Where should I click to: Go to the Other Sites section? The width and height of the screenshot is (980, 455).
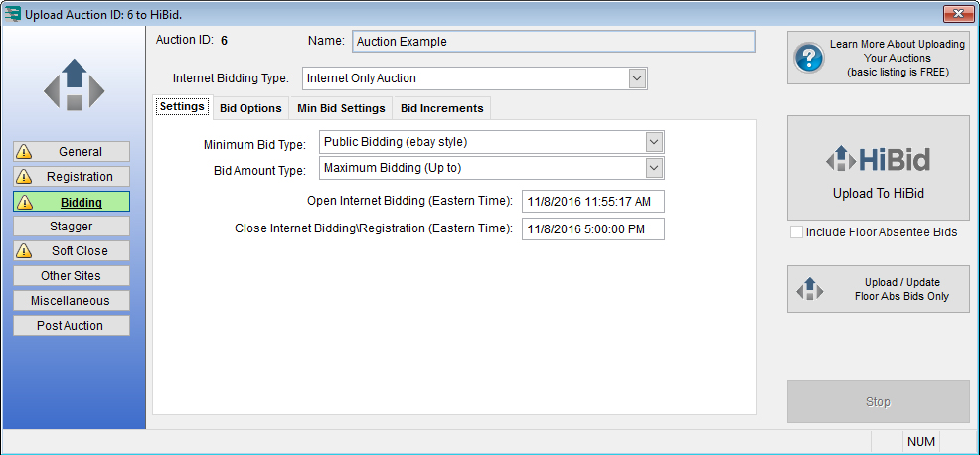(x=72, y=275)
